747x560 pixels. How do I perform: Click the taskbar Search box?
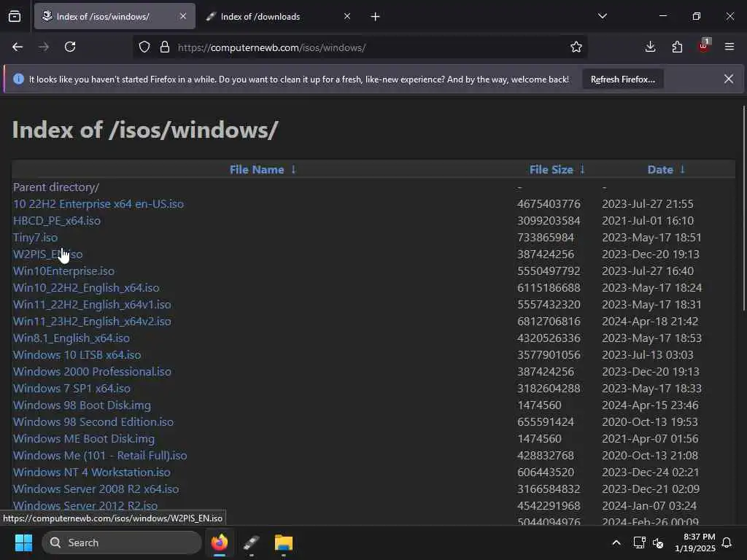pos(122,542)
